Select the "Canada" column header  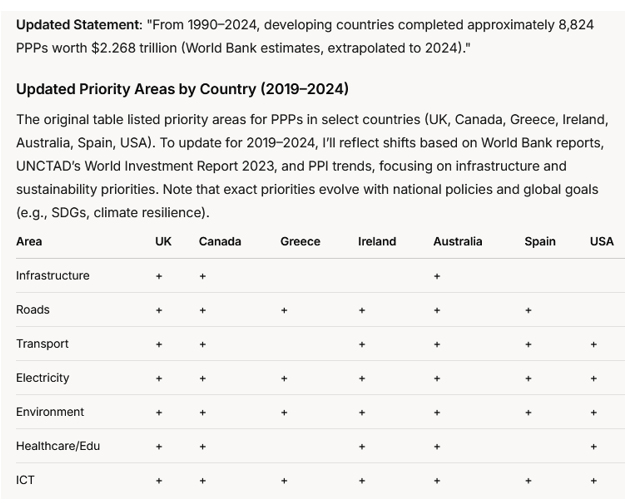click(x=220, y=241)
